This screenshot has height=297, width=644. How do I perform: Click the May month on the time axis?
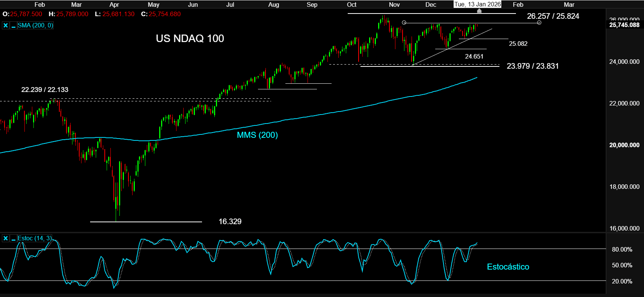click(x=154, y=5)
